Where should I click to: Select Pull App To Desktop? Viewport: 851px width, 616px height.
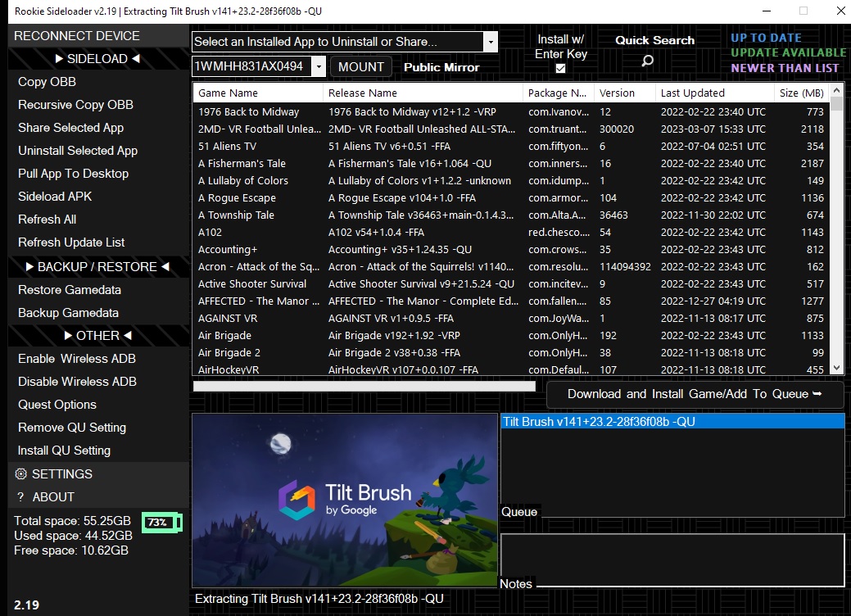pyautogui.click(x=73, y=174)
